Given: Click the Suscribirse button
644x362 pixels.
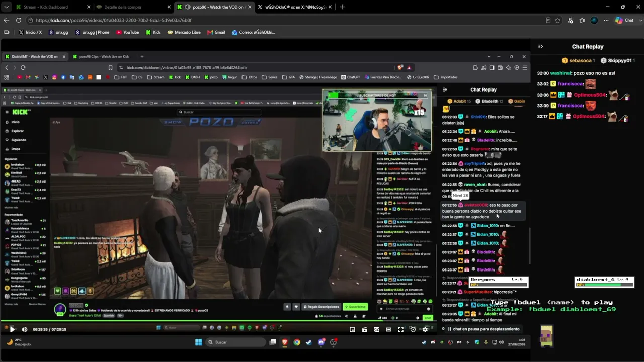Looking at the screenshot, I should [x=355, y=307].
